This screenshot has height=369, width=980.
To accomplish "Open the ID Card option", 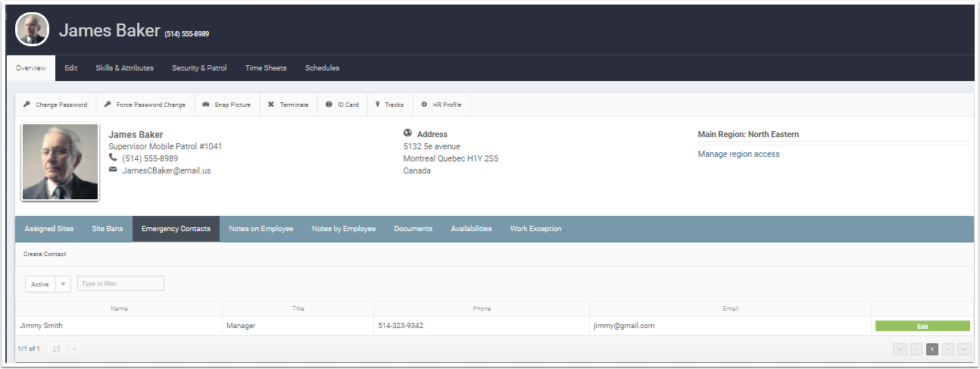I will point(342,105).
